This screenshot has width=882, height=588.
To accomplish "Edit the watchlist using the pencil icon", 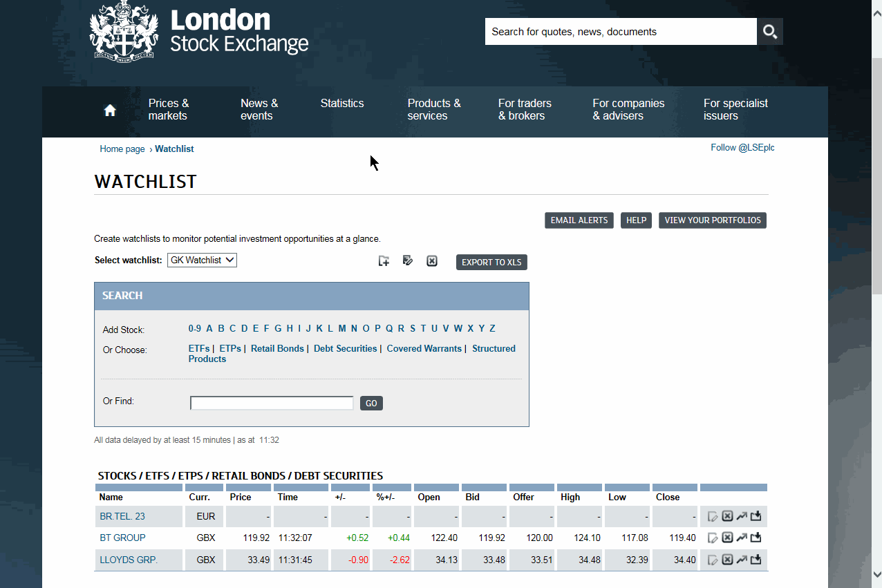I will point(408,261).
